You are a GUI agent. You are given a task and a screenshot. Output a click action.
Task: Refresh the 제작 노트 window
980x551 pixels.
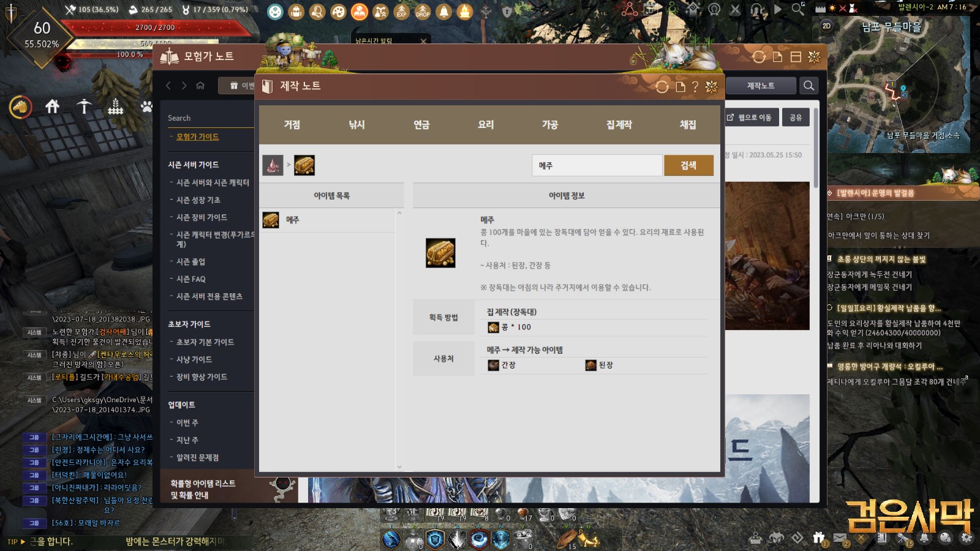[x=662, y=86]
